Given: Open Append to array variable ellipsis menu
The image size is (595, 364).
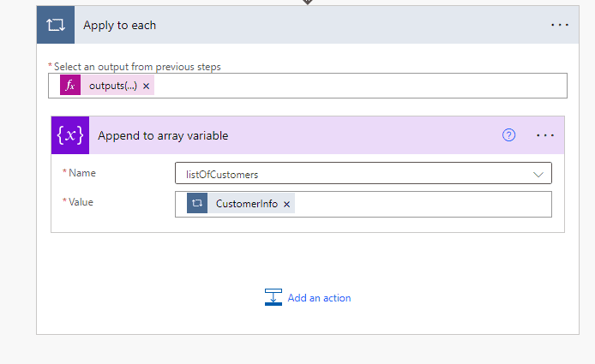Looking at the screenshot, I should [545, 135].
